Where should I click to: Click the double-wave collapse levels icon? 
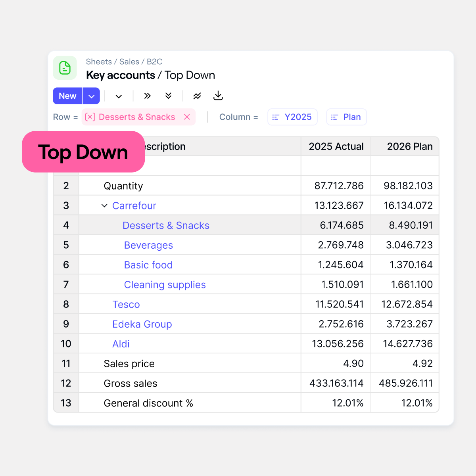coord(197,96)
